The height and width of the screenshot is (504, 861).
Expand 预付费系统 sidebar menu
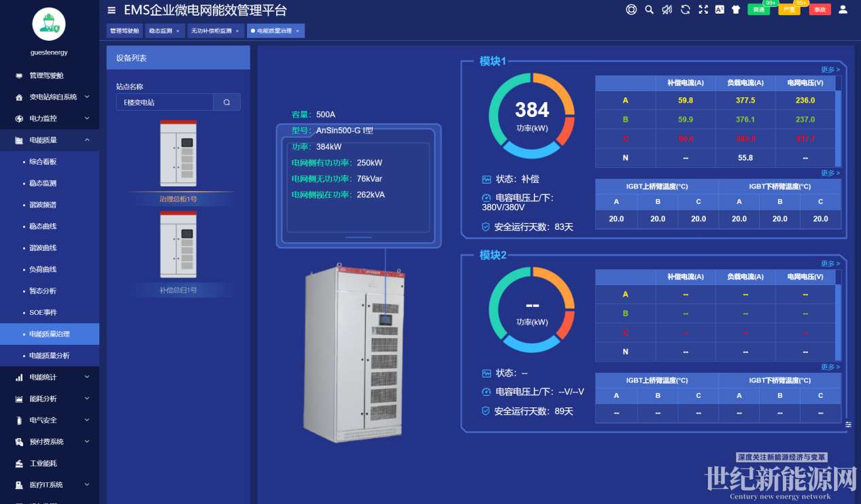point(50,441)
